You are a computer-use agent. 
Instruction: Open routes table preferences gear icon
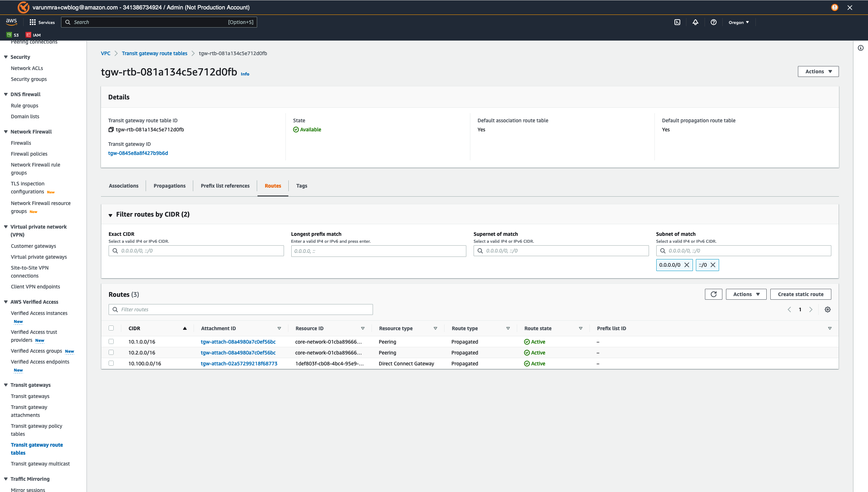click(827, 309)
